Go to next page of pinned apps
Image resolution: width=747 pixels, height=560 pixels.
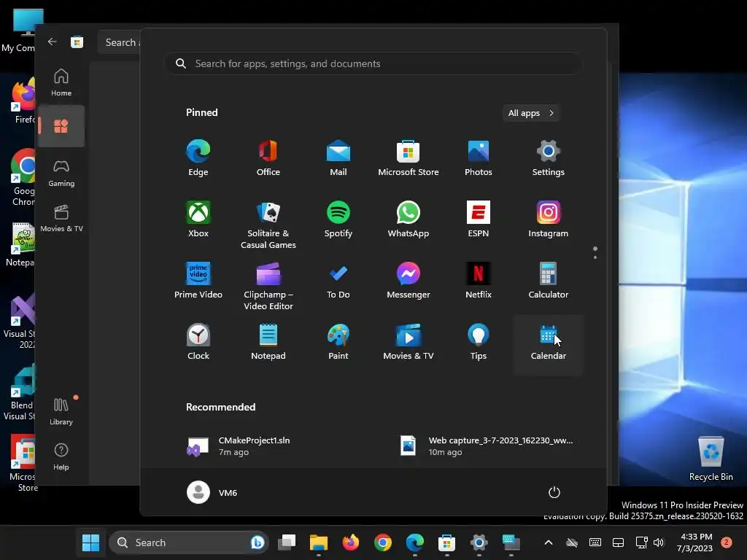click(x=595, y=257)
